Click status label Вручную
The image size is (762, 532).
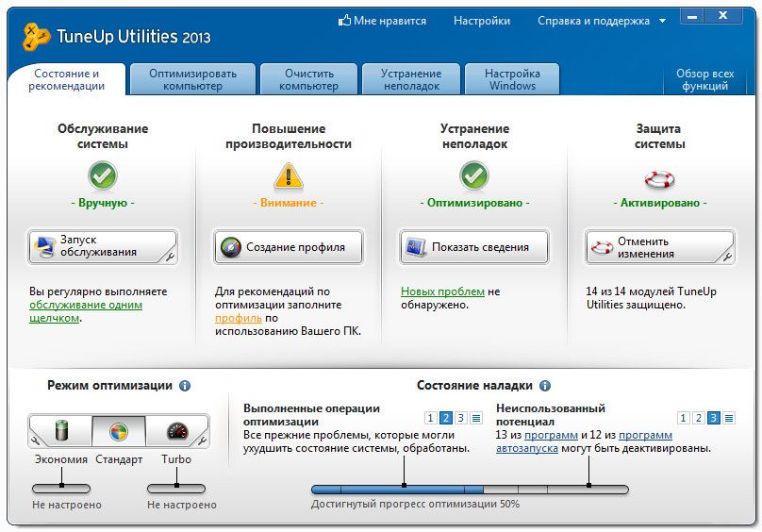click(103, 203)
